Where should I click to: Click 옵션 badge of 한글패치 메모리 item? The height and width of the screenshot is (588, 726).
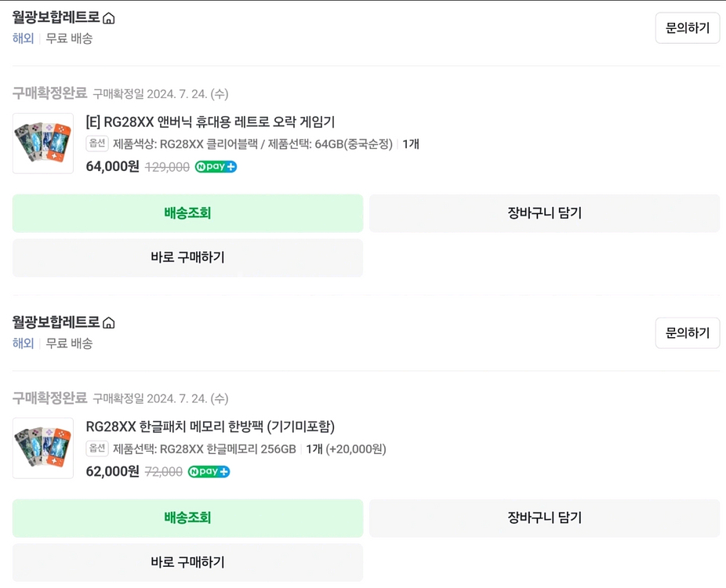pyautogui.click(x=97, y=448)
